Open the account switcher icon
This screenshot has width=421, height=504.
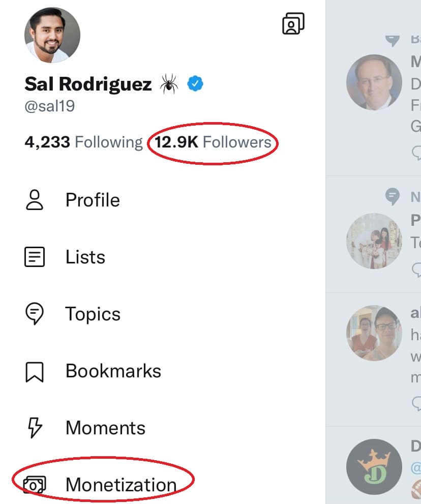[x=293, y=23]
